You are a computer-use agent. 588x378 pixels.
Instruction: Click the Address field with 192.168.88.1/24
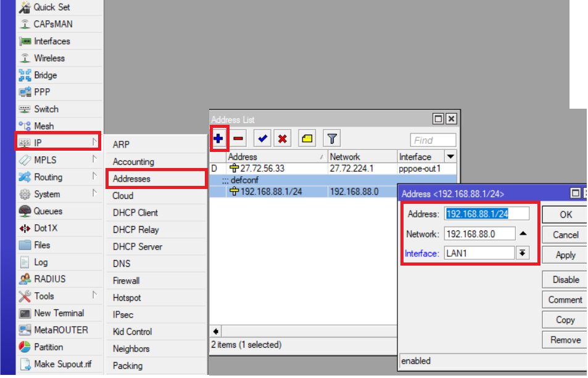pyautogui.click(x=486, y=214)
